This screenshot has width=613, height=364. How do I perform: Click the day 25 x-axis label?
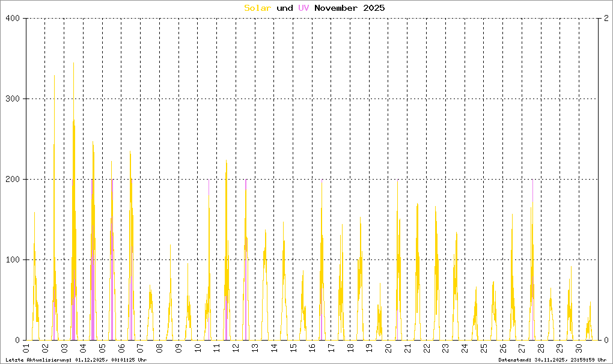(483, 348)
